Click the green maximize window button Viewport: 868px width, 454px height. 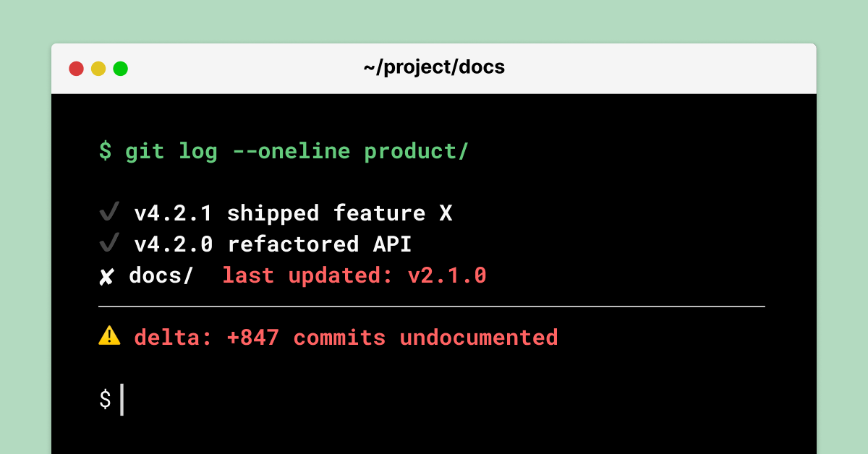[121, 69]
